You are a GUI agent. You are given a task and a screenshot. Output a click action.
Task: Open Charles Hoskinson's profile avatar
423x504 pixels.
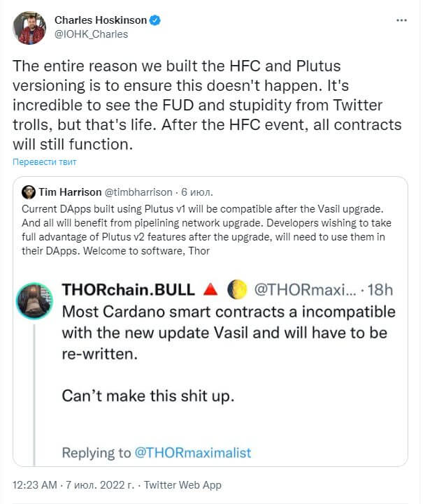click(x=29, y=28)
